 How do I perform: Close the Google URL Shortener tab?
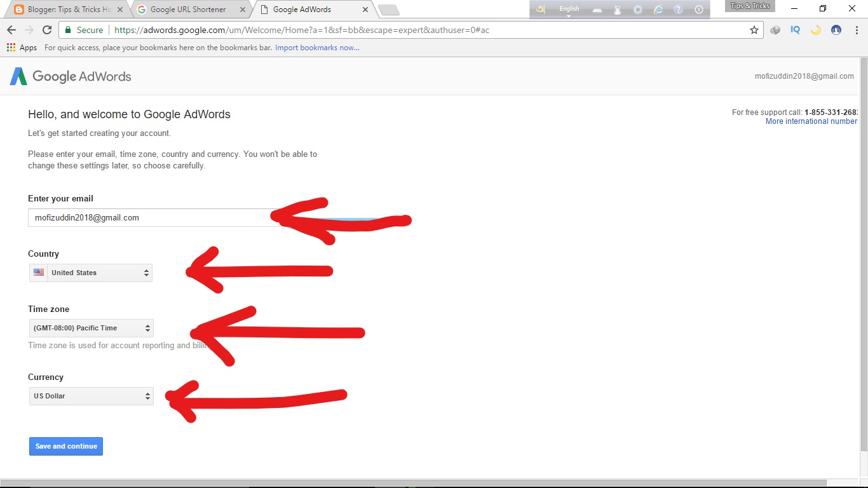241,10
